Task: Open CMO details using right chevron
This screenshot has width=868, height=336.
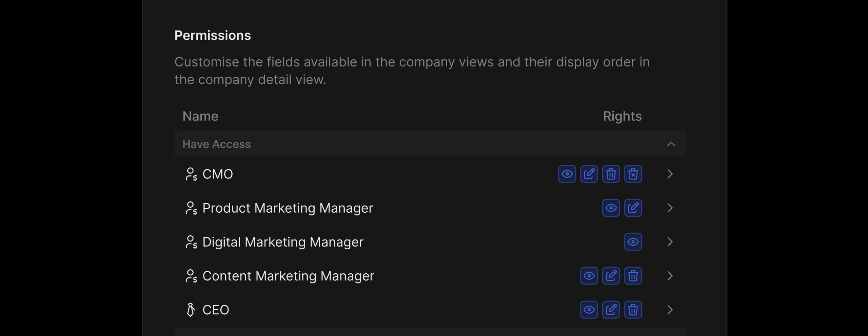Action: click(x=670, y=174)
